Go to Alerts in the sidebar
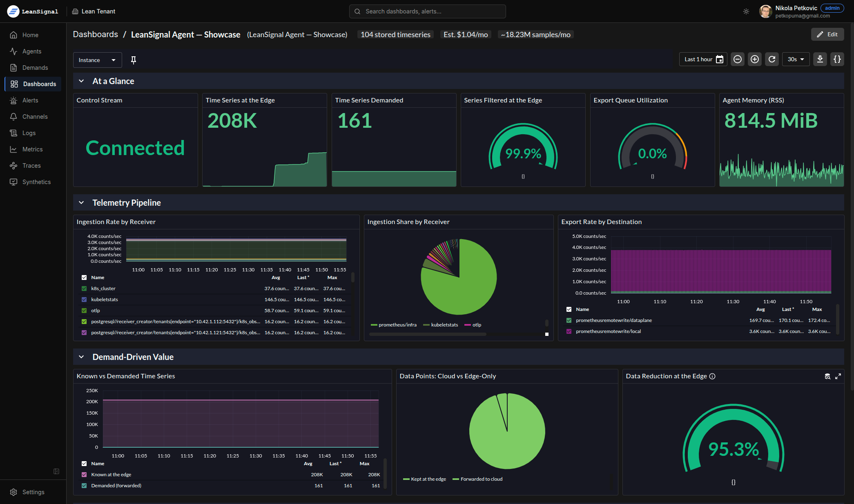 click(x=33, y=100)
